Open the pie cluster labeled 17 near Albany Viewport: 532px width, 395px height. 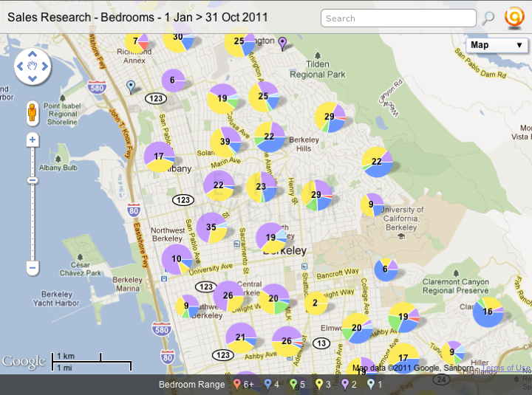click(159, 157)
